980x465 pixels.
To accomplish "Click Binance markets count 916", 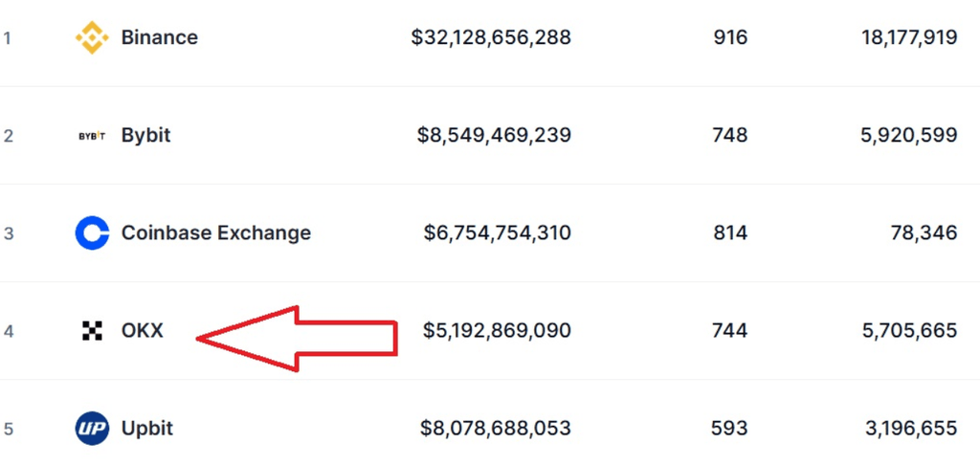I will (x=730, y=38).
